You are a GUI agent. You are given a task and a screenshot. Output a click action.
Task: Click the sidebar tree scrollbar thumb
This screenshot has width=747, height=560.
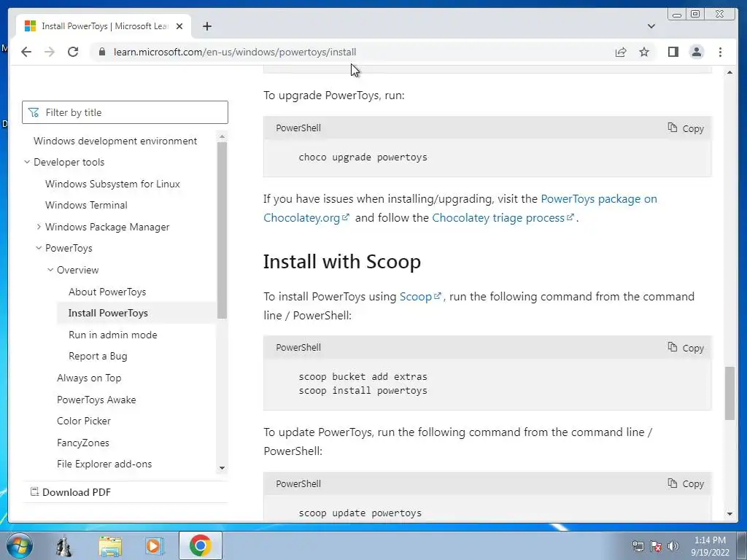(222, 230)
